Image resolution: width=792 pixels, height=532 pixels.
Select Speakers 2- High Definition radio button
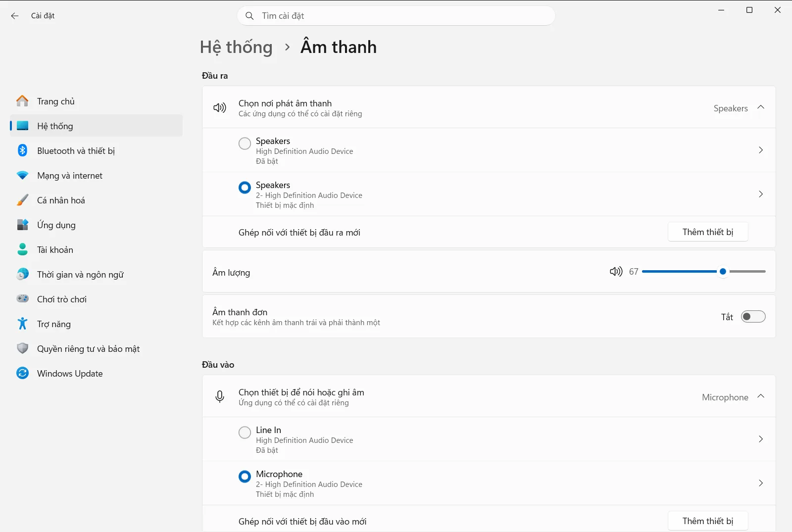pyautogui.click(x=245, y=188)
